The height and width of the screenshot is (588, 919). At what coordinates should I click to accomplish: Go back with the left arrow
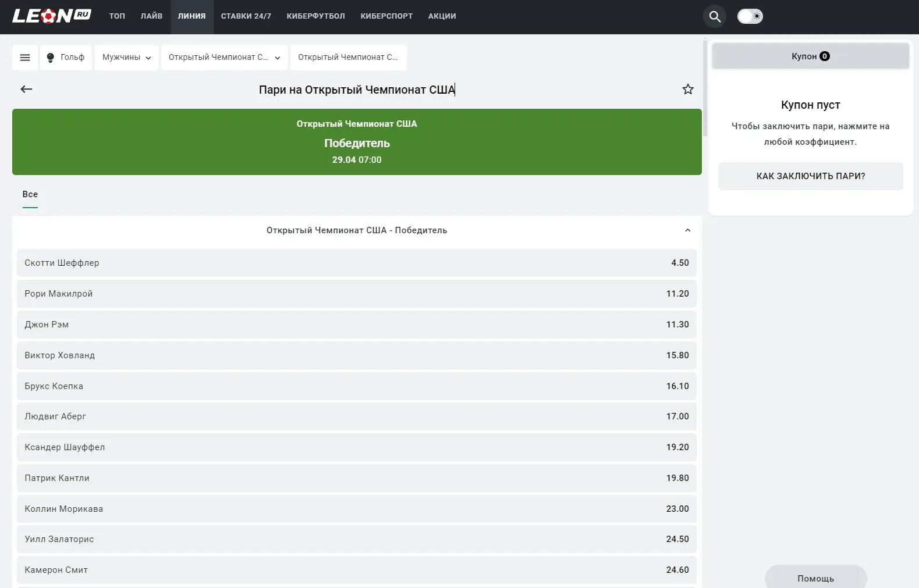click(26, 89)
